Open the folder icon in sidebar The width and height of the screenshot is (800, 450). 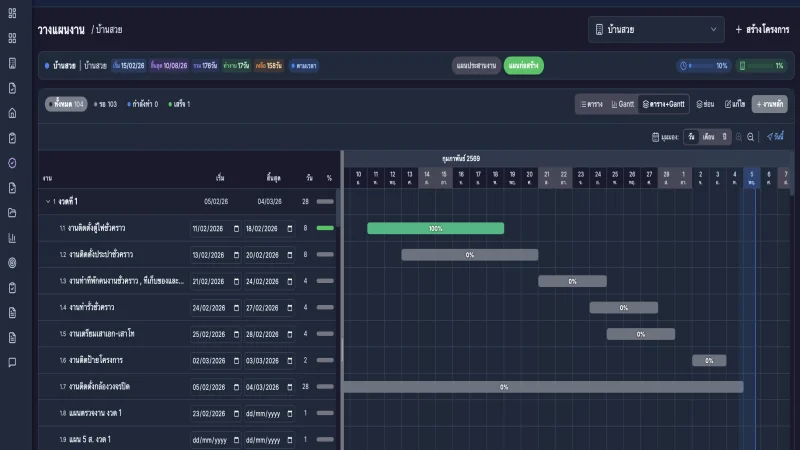tap(12, 213)
